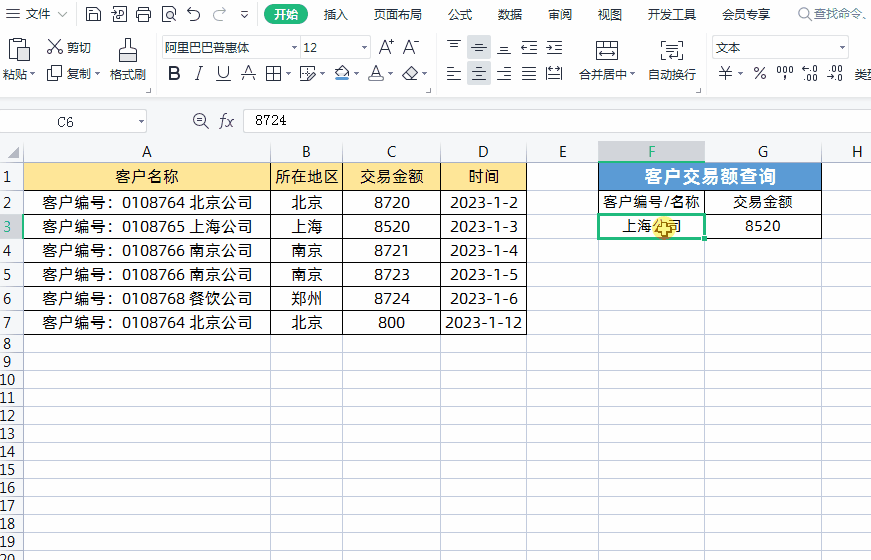
Task: Apply fill color bucket
Action: pyautogui.click(x=342, y=73)
